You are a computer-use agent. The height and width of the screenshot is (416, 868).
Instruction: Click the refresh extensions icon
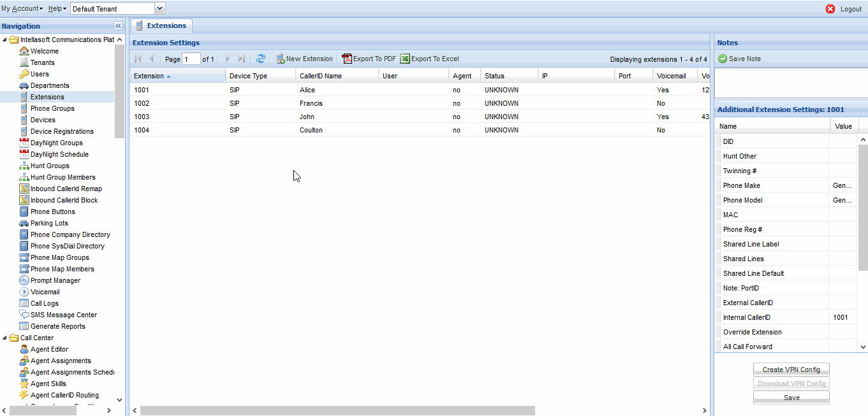[261, 59]
